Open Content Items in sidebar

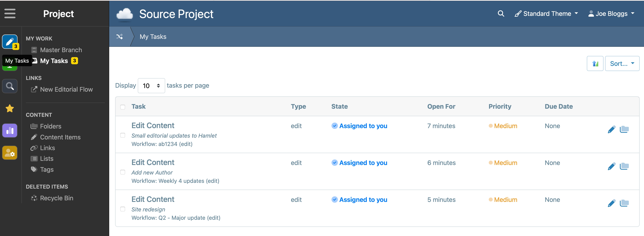click(60, 137)
